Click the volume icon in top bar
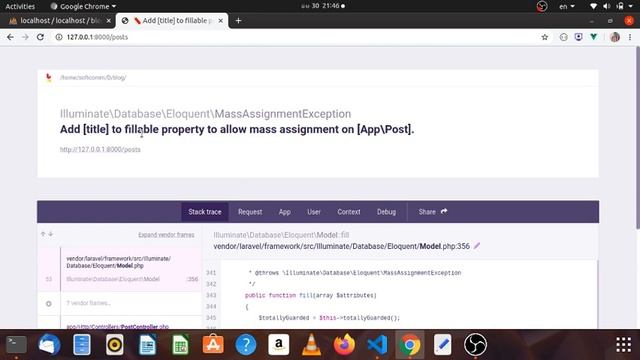This screenshot has height=360, width=640. click(607, 6)
